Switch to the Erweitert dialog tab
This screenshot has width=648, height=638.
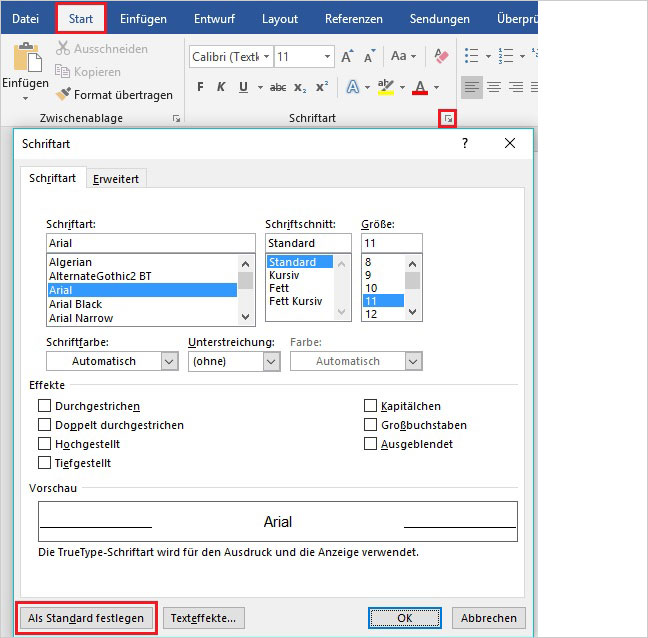click(x=116, y=179)
